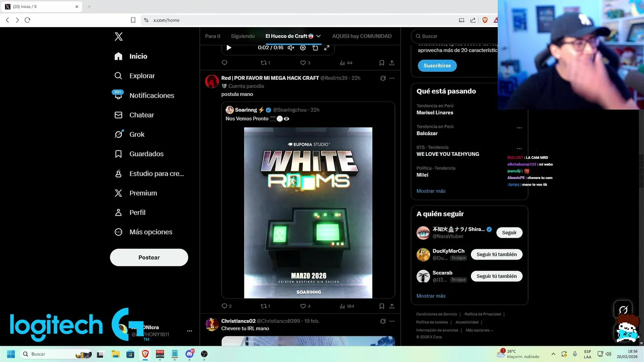Bookmark this page in the address bar
The image size is (644, 362).
[x=133, y=20]
